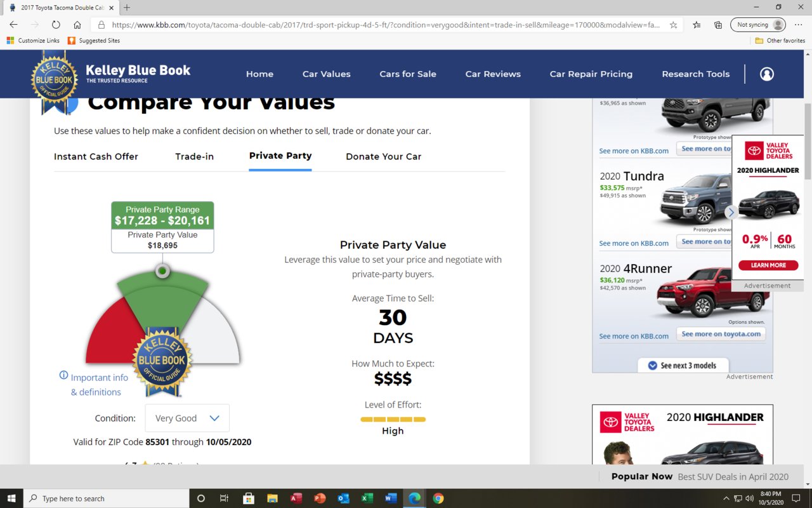Switch to the Trade-in tab
This screenshot has width=812, height=508.
[x=194, y=156]
